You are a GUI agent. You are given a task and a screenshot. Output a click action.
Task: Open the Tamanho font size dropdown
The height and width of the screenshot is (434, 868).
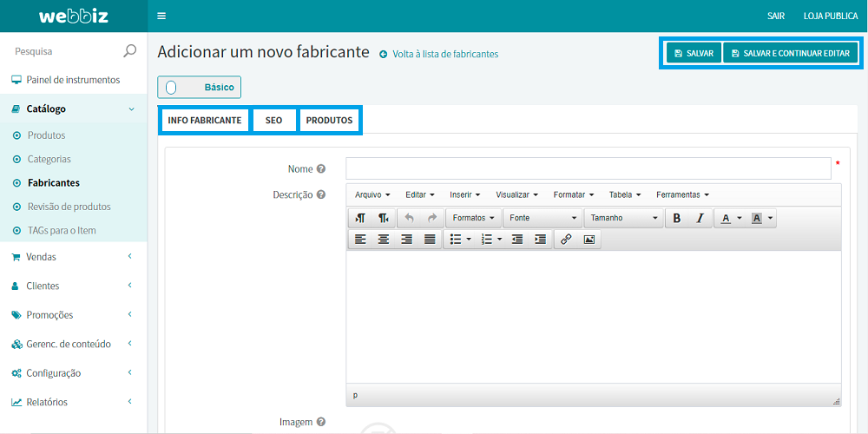pyautogui.click(x=624, y=218)
